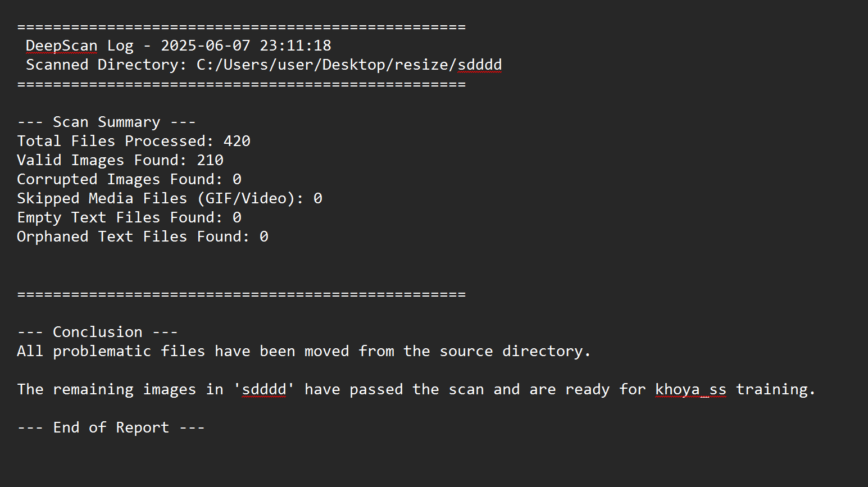Viewport: 868px width, 487px height.
Task: Click the word 'problematic' in the conclusion
Action: click(x=102, y=351)
